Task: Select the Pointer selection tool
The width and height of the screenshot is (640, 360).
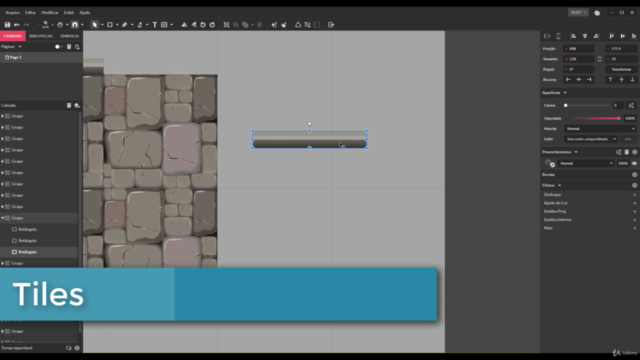Action: (94, 25)
